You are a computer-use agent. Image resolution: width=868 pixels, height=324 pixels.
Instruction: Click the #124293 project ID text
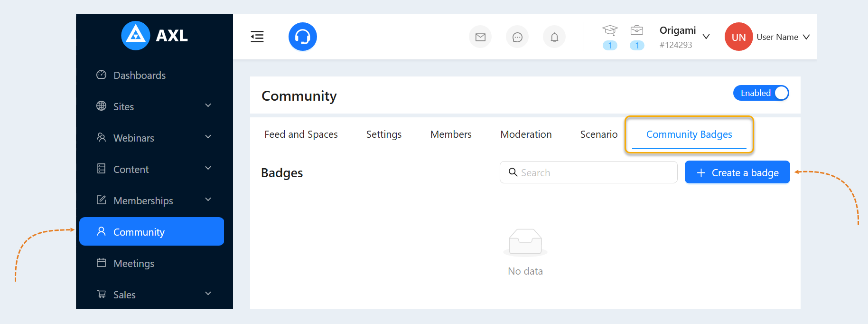tap(676, 45)
